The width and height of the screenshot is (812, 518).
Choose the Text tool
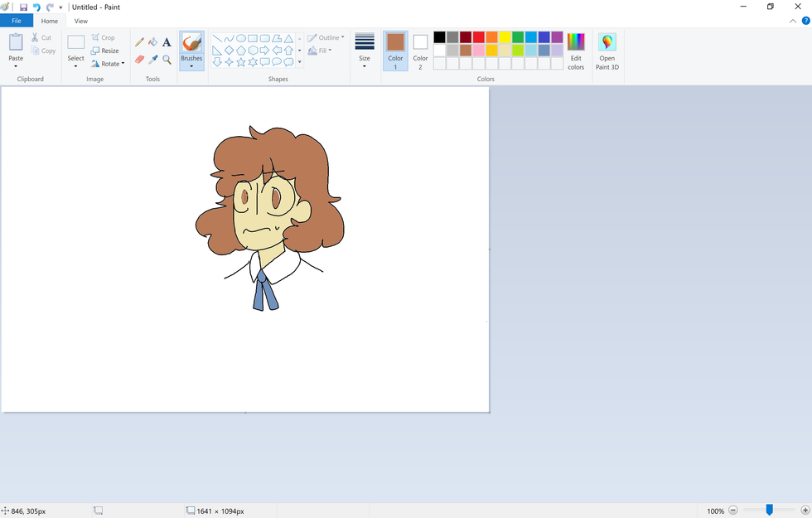point(167,41)
